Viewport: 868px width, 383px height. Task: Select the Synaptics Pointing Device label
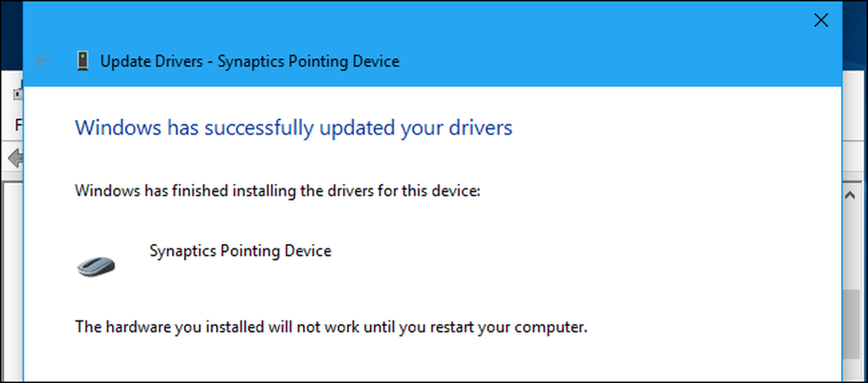click(240, 250)
